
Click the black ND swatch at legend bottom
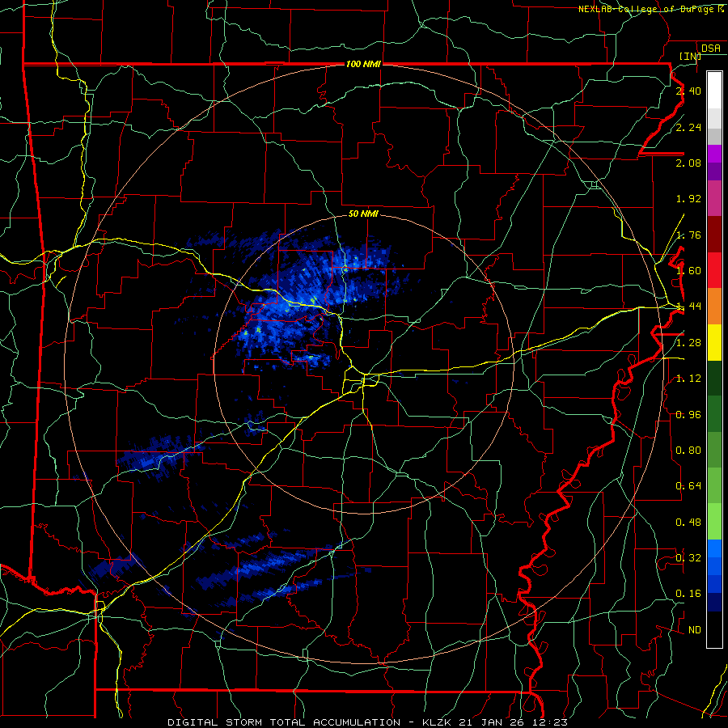(714, 629)
